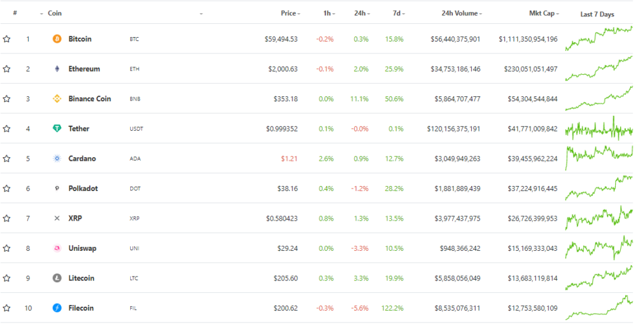
Task: View the Tether 7-day sparkline chart
Action: click(599, 128)
